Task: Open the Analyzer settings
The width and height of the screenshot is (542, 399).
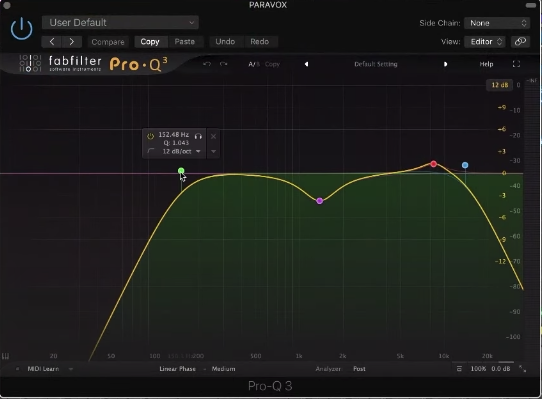Action: [x=328, y=369]
